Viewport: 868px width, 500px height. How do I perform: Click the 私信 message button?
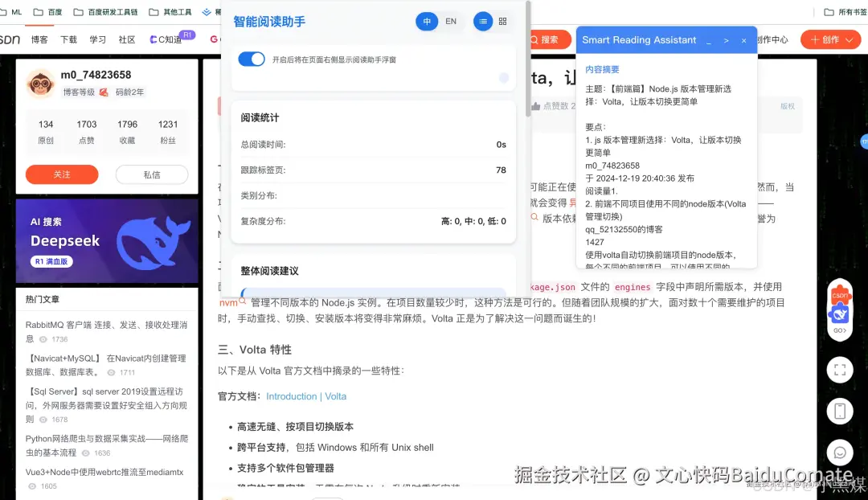[x=152, y=174]
